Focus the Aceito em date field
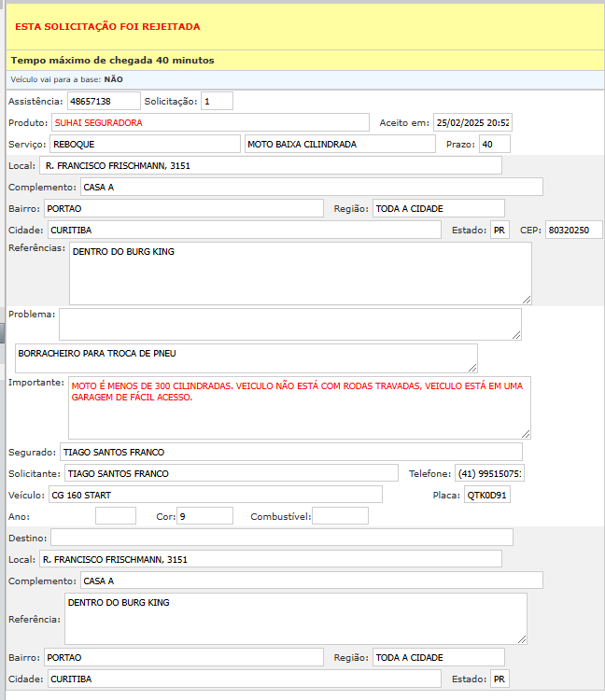The height and width of the screenshot is (700, 605). (472, 122)
